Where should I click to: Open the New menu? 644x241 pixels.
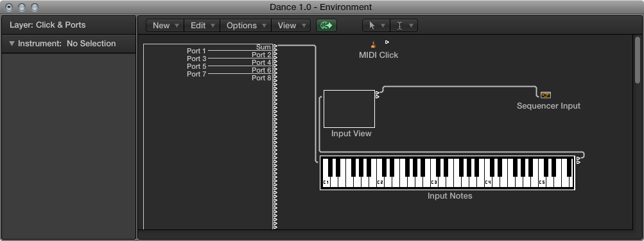pos(165,26)
